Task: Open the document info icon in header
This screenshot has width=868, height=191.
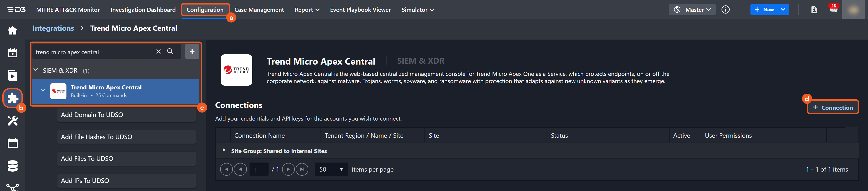Action: [x=814, y=10]
